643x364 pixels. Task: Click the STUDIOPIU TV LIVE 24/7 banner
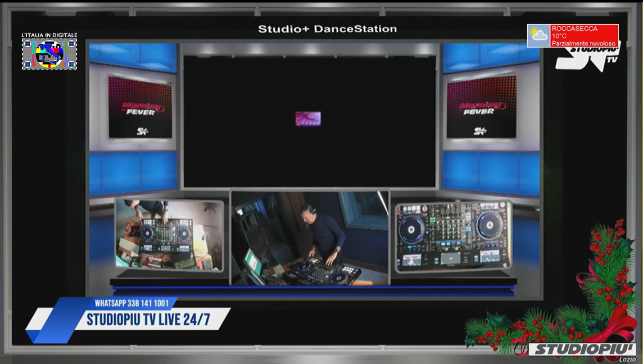tap(148, 319)
